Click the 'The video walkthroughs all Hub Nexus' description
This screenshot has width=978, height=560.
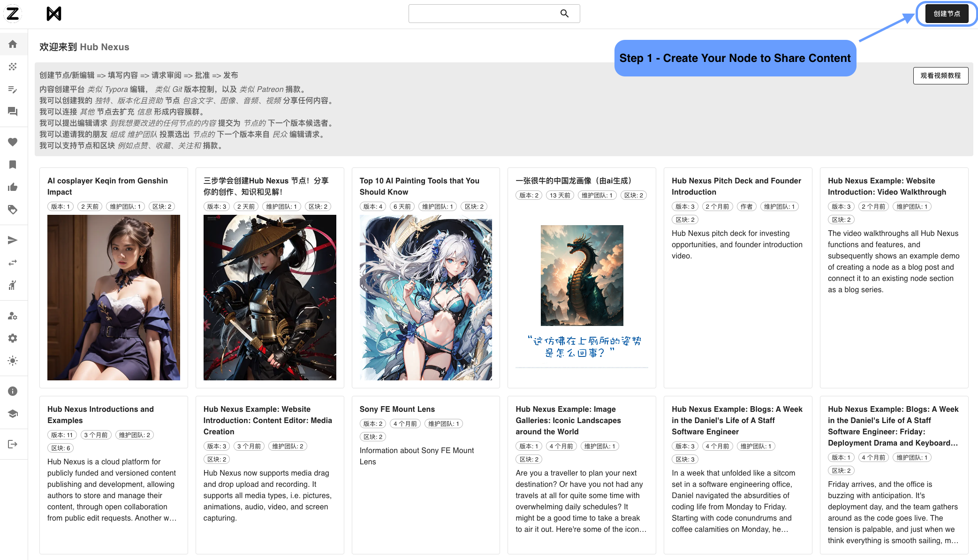pyautogui.click(x=894, y=261)
